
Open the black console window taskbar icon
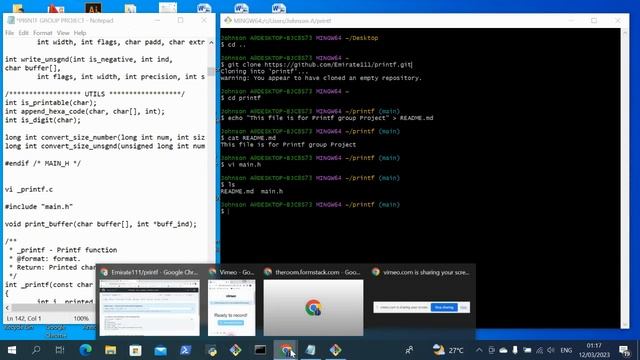pos(260,350)
